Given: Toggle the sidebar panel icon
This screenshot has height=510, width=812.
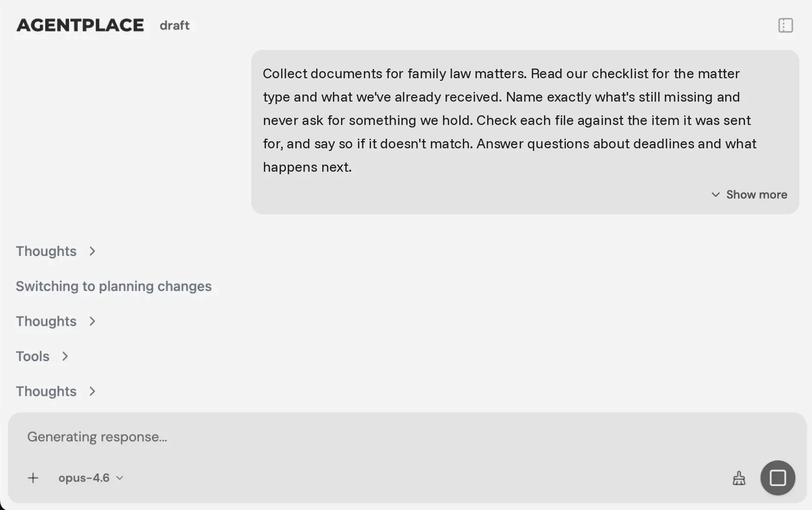Looking at the screenshot, I should [x=785, y=25].
